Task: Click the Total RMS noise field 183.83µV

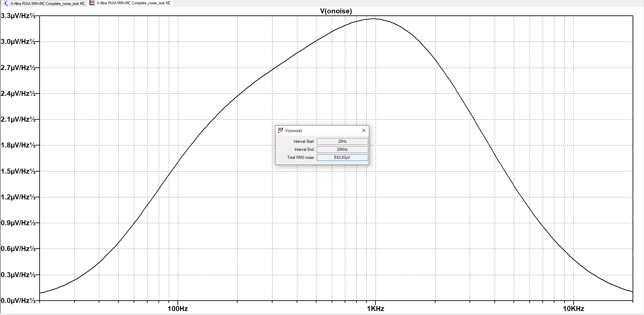Action: [x=342, y=157]
